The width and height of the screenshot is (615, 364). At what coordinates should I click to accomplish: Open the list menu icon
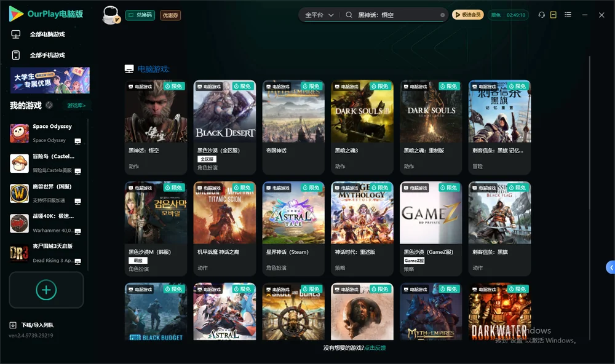pyautogui.click(x=568, y=15)
